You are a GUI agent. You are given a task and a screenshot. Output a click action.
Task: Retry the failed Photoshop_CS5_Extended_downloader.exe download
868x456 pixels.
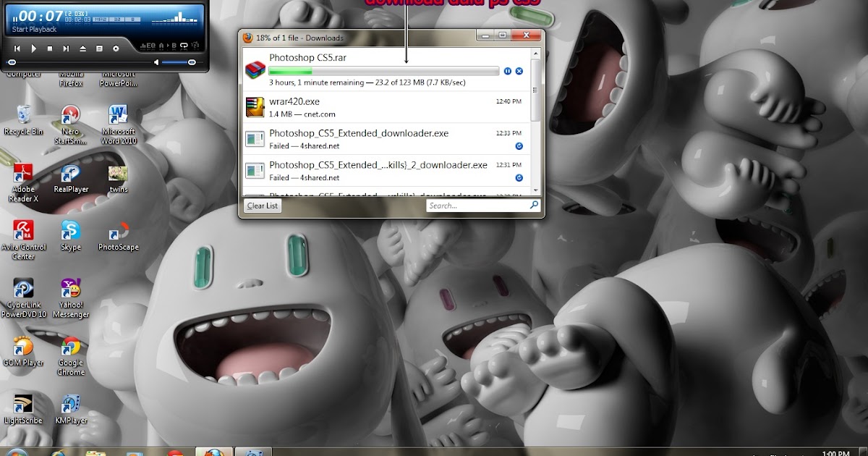click(x=519, y=145)
